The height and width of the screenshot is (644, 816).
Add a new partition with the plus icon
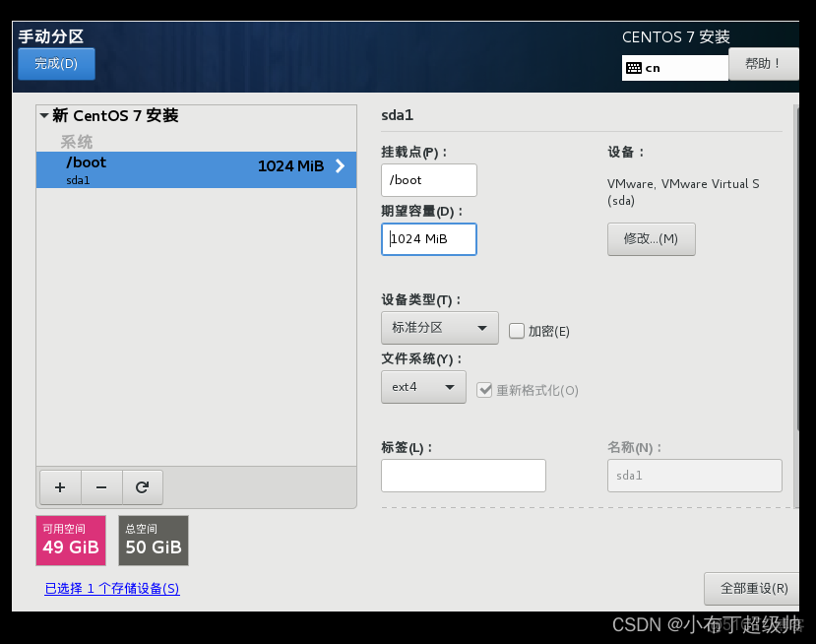pos(59,486)
